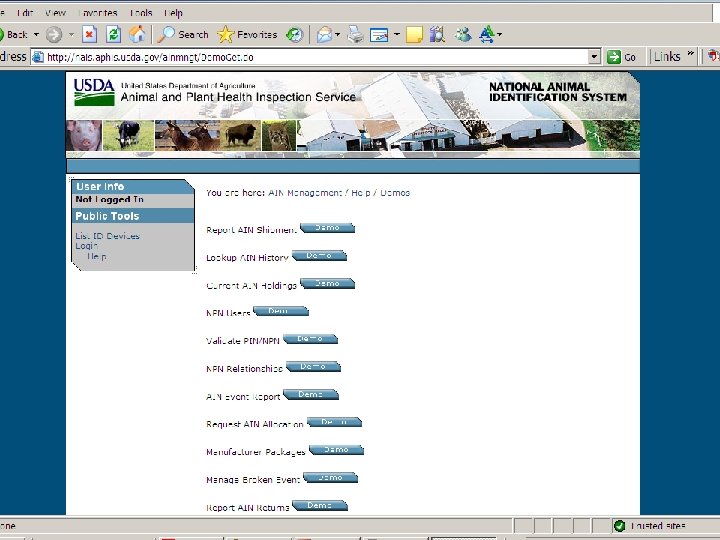Click AIN Management breadcrumb link
This screenshot has width=720, height=540.
305,193
